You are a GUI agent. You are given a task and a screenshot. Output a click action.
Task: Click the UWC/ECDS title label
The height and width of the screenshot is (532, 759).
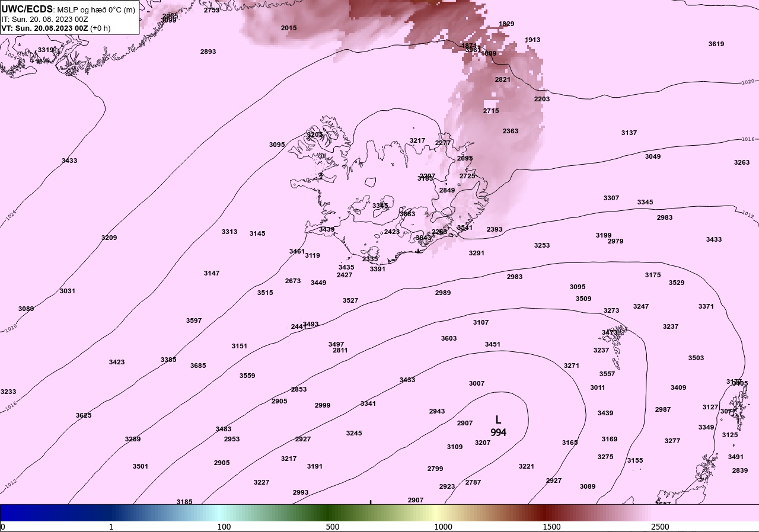tap(27, 9)
